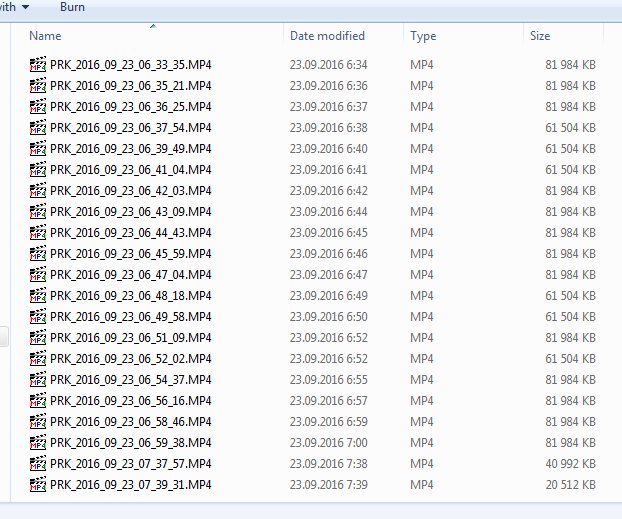Sort the list by Type column header

pos(423,36)
